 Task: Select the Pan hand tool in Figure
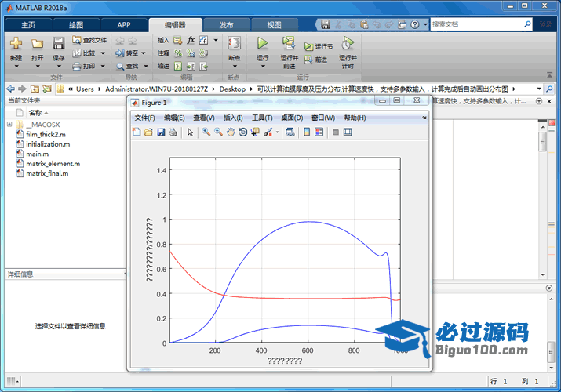pyautogui.click(x=231, y=132)
